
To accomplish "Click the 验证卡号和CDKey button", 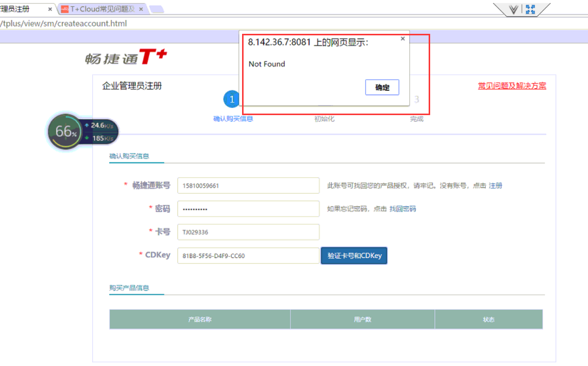I will (354, 255).
